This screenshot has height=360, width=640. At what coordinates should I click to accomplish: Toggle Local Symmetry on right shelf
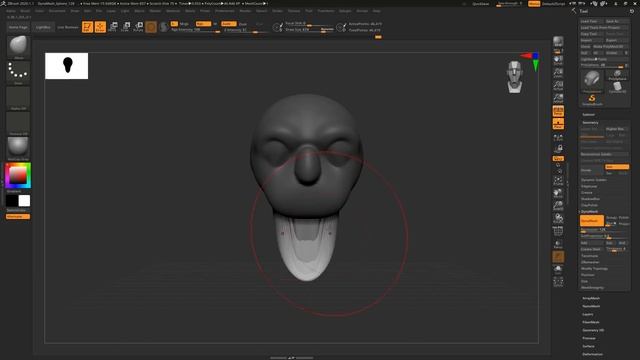558,138
